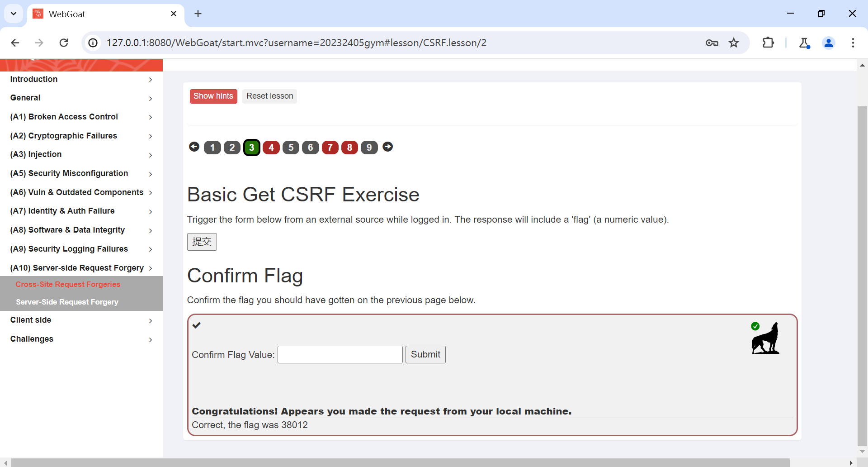Go to next lesson page arrow
This screenshot has height=467, width=868.
pos(388,147)
